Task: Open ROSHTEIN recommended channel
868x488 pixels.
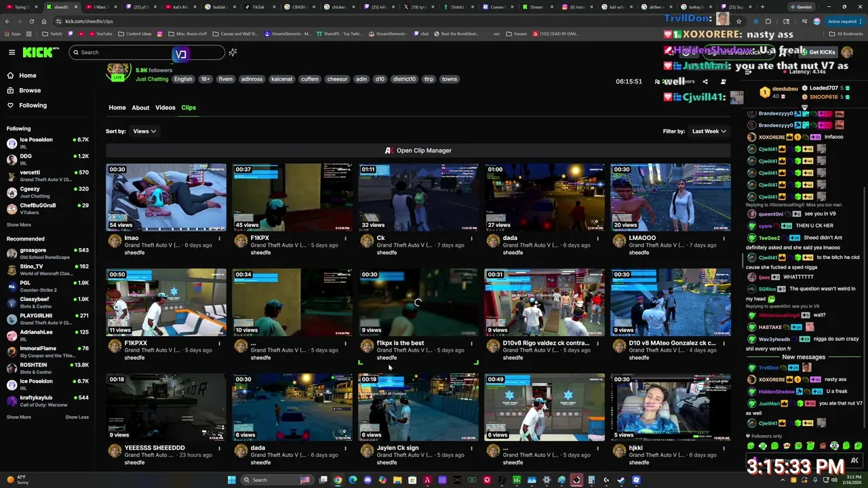Action: tap(47, 368)
